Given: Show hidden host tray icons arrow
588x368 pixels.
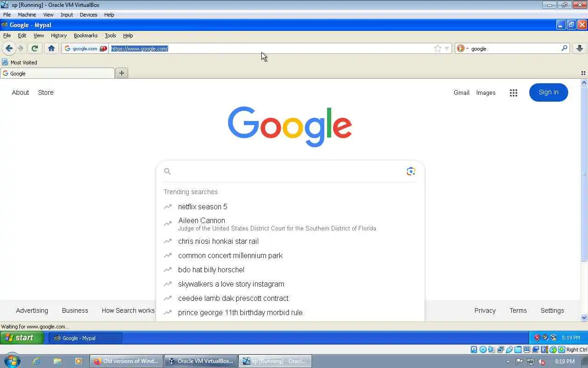Looking at the screenshot, I should (508, 362).
